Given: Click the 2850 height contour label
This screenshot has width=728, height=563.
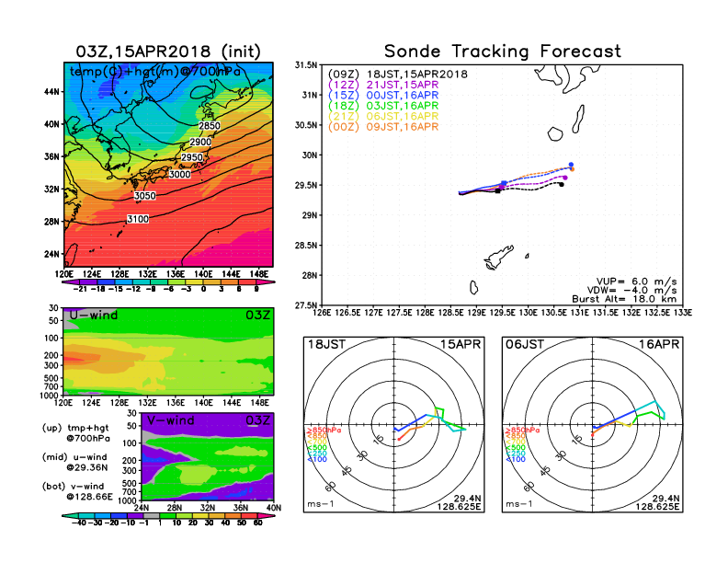Looking at the screenshot, I should pyautogui.click(x=210, y=125).
